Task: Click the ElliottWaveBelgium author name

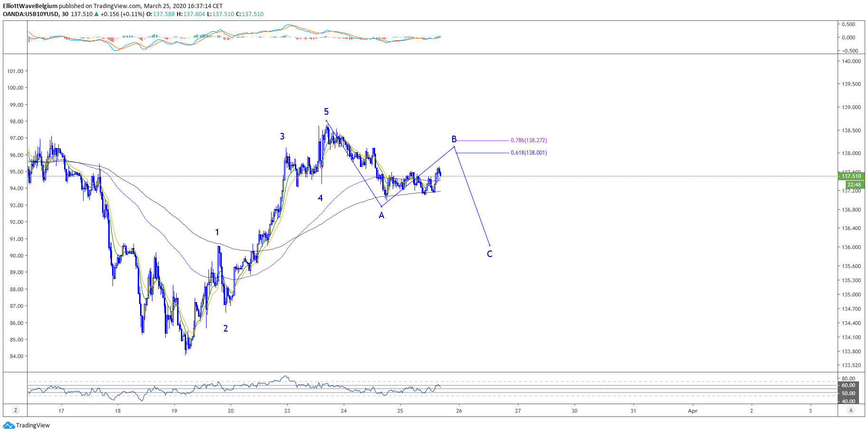Action: coord(30,6)
